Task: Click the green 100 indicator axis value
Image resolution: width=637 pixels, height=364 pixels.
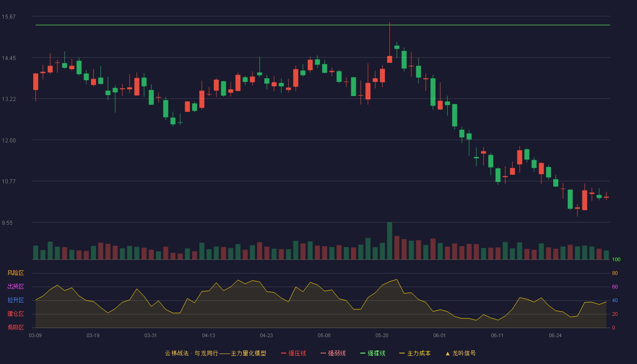Action: [616, 259]
